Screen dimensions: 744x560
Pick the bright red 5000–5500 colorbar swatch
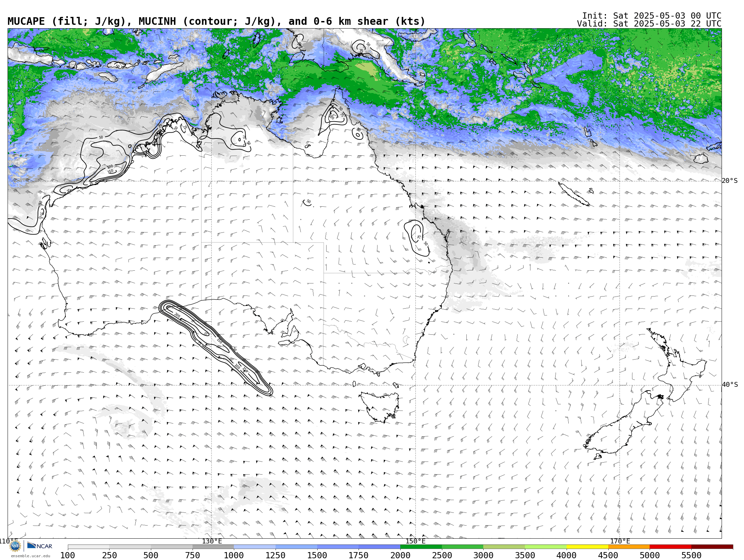pyautogui.click(x=671, y=547)
